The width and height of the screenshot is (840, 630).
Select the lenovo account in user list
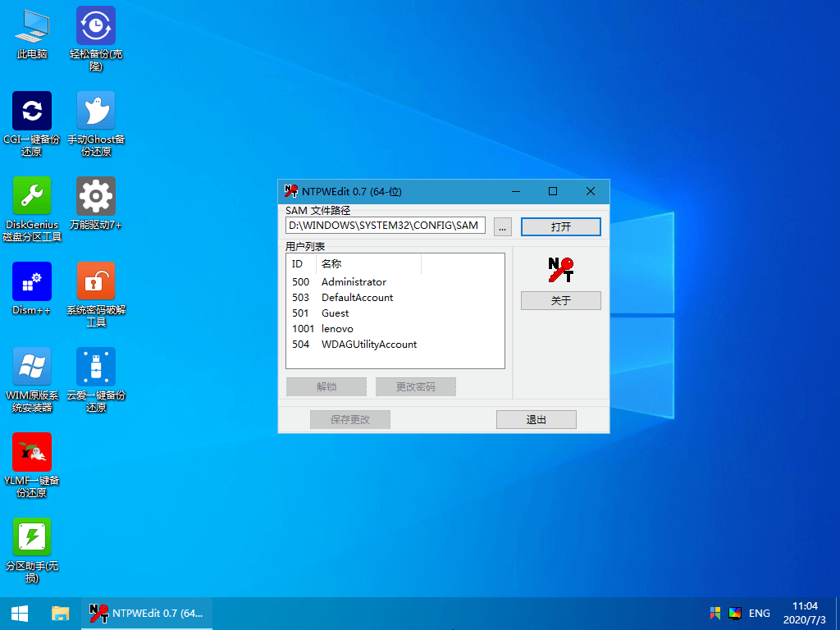(337, 329)
